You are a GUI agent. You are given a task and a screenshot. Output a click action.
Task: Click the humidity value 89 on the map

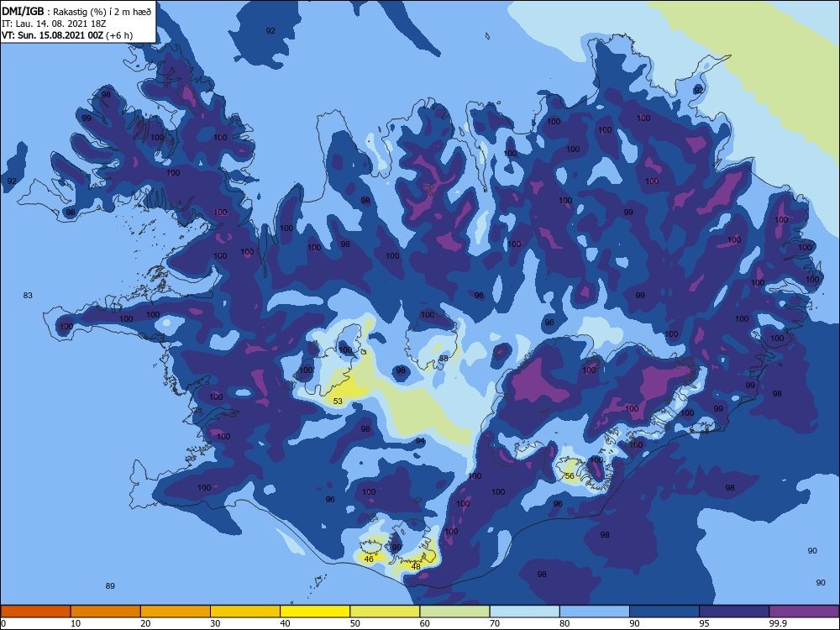110,586
